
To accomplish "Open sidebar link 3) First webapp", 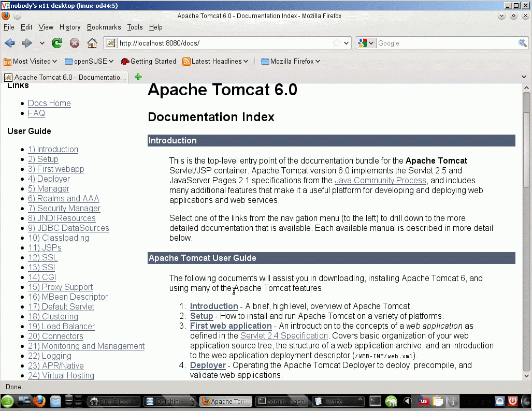I will click(x=56, y=169).
